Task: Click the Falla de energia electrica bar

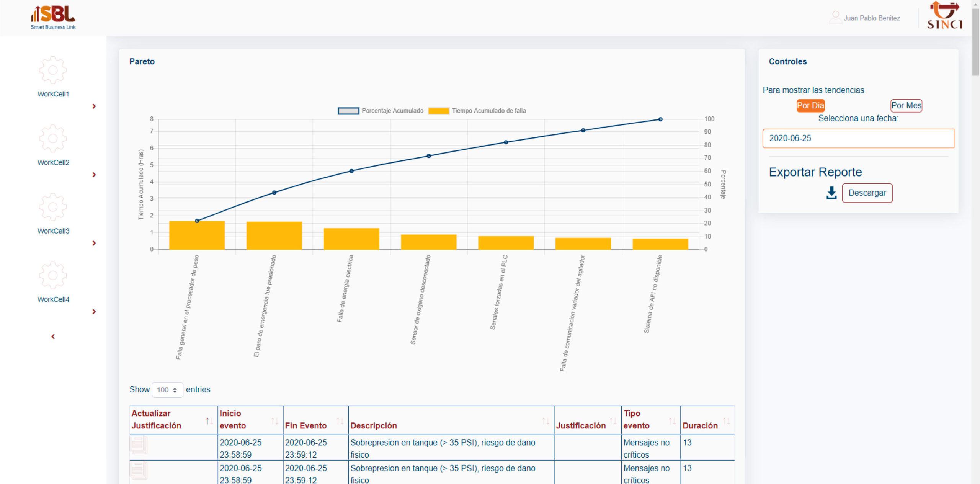Action: [351, 239]
